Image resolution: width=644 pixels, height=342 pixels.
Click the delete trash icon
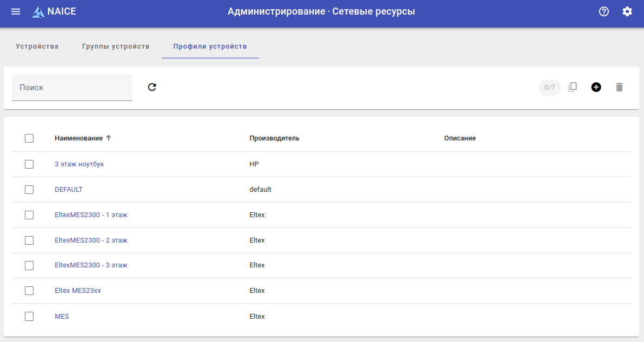tap(620, 87)
